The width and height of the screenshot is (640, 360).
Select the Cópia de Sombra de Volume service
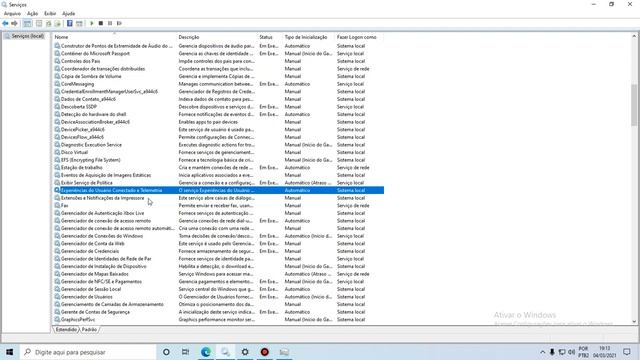tap(218, 76)
